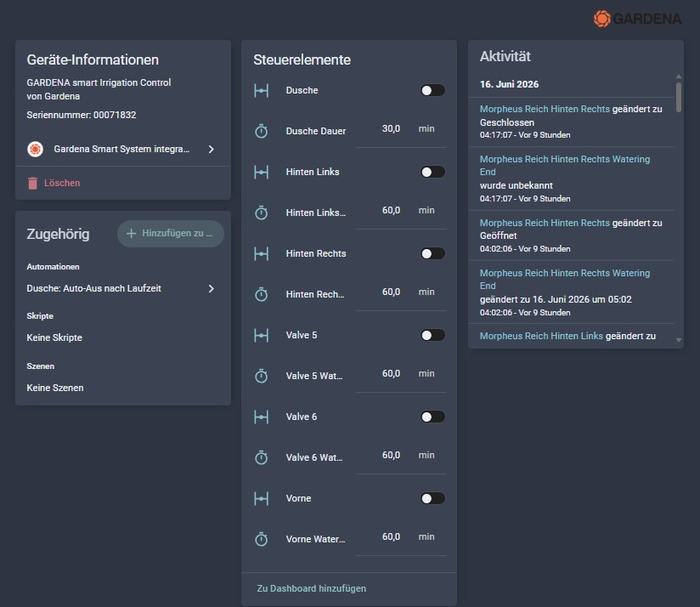Click the Aktivität scrollbar thumb
The height and width of the screenshot is (607, 700).
click(679, 97)
